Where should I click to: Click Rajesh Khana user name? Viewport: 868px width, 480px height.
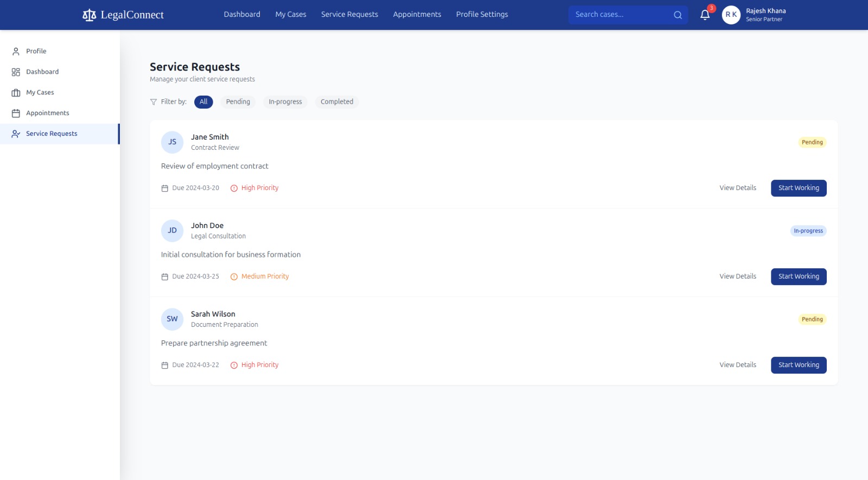point(765,11)
